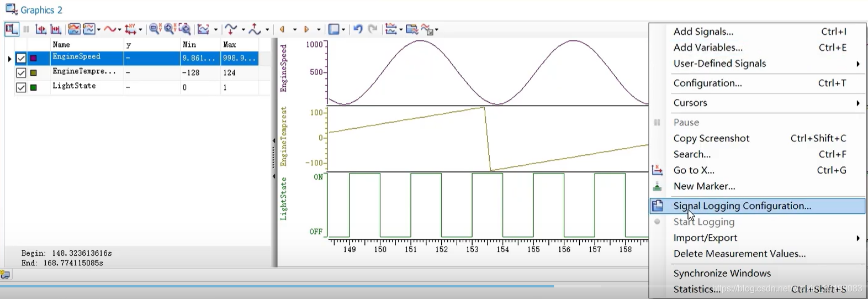Image resolution: width=868 pixels, height=299 pixels.
Task: Click the curve with down-arrow icon
Action: (231, 29)
